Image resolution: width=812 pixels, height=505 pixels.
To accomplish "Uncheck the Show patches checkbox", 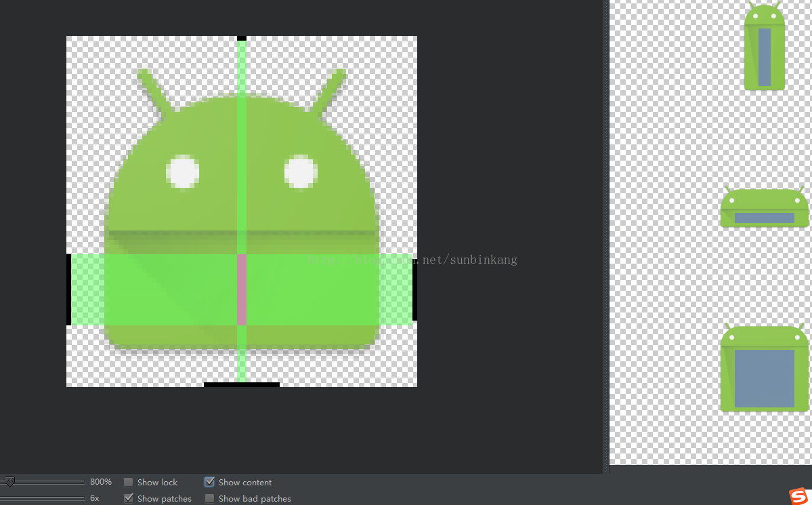I will (x=129, y=498).
